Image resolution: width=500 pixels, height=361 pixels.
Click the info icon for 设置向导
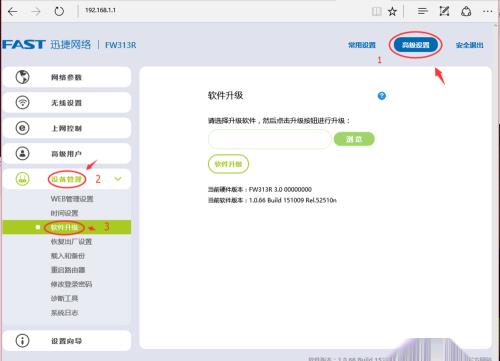tap(23, 340)
